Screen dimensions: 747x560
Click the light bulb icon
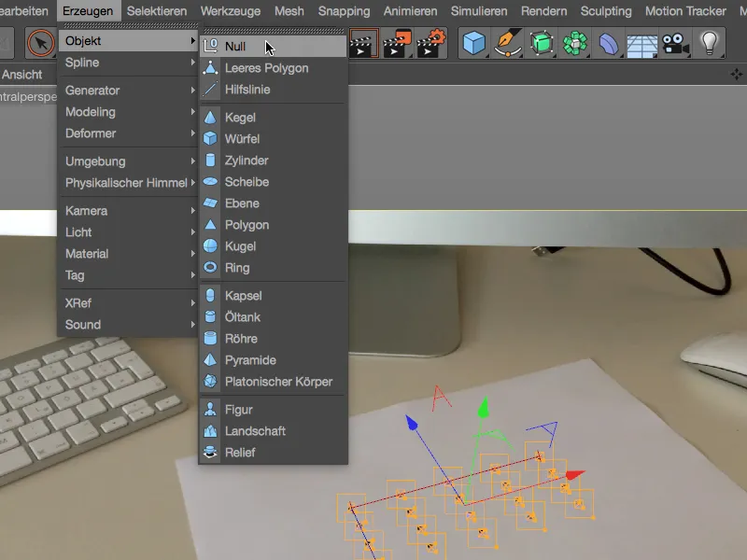pyautogui.click(x=709, y=43)
